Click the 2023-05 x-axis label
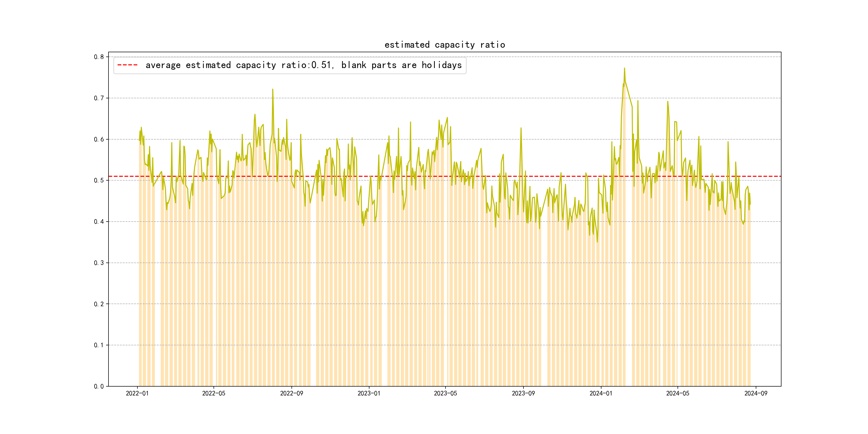Image resolution: width=868 pixels, height=434 pixels. click(x=445, y=393)
